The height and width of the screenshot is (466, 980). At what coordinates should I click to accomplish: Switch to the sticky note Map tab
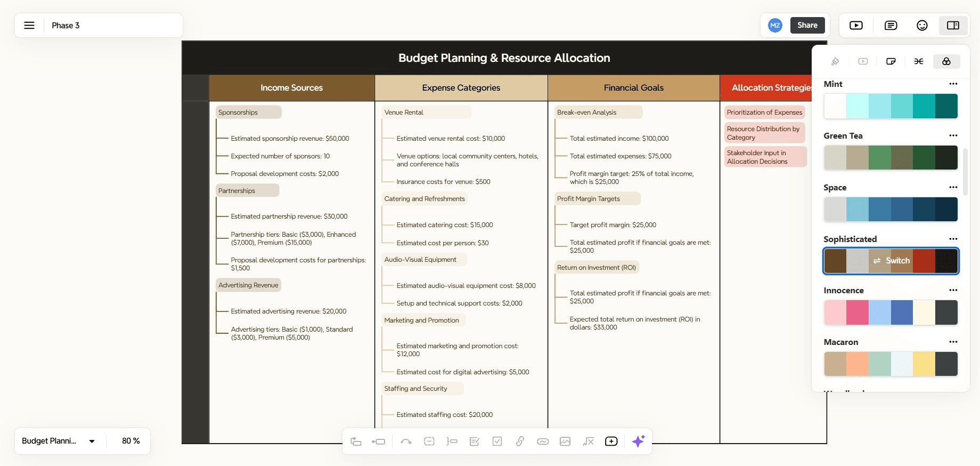891,61
